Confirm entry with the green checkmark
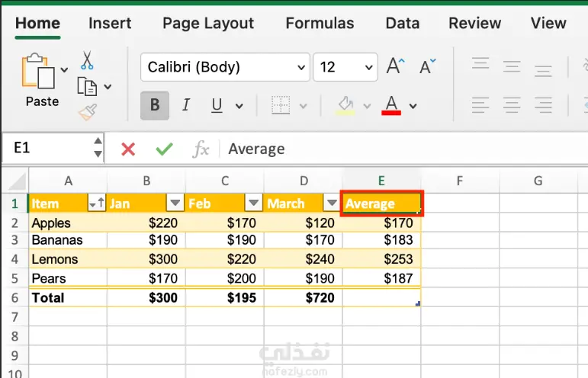Viewport: 588px width, 378px height. coord(163,149)
